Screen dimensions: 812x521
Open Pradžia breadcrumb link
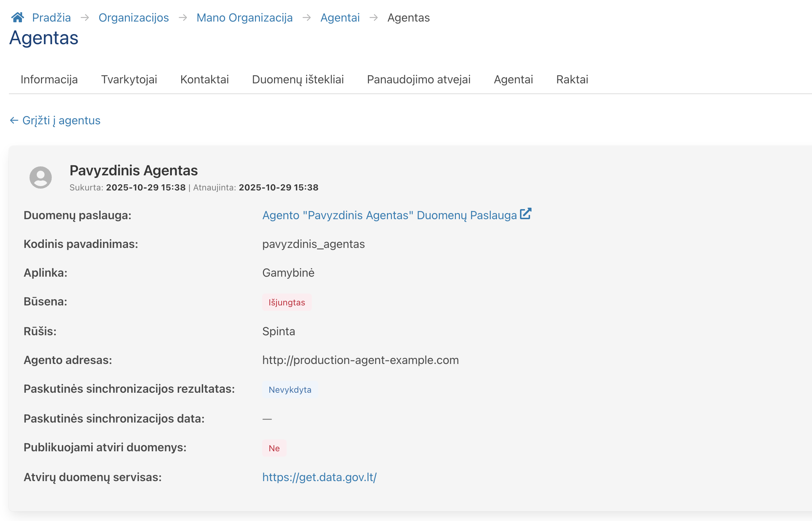(51, 18)
